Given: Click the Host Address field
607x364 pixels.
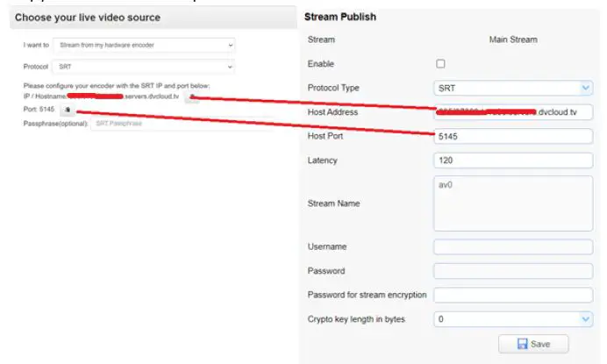Looking at the screenshot, I should click(513, 112).
